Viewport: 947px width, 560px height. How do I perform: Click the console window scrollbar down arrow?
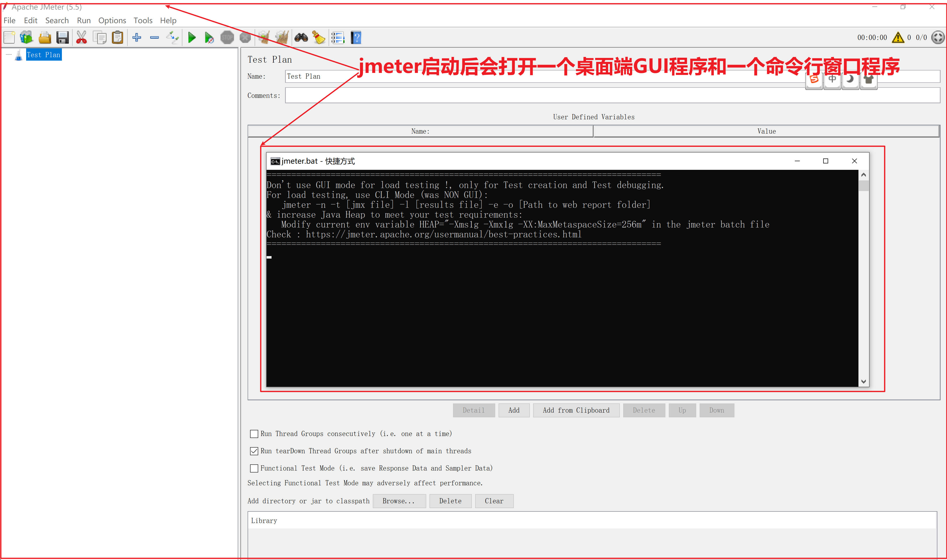(x=863, y=382)
